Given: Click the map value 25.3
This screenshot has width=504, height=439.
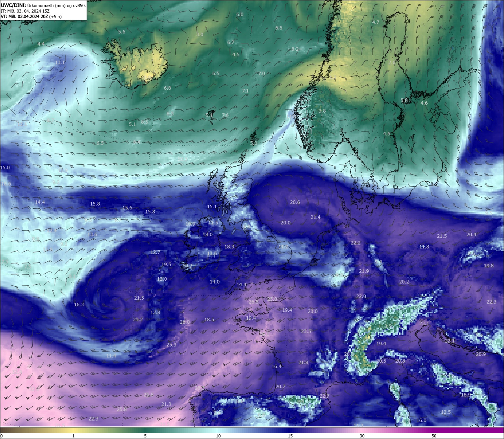Looking at the screenshot, I should coord(171,345).
